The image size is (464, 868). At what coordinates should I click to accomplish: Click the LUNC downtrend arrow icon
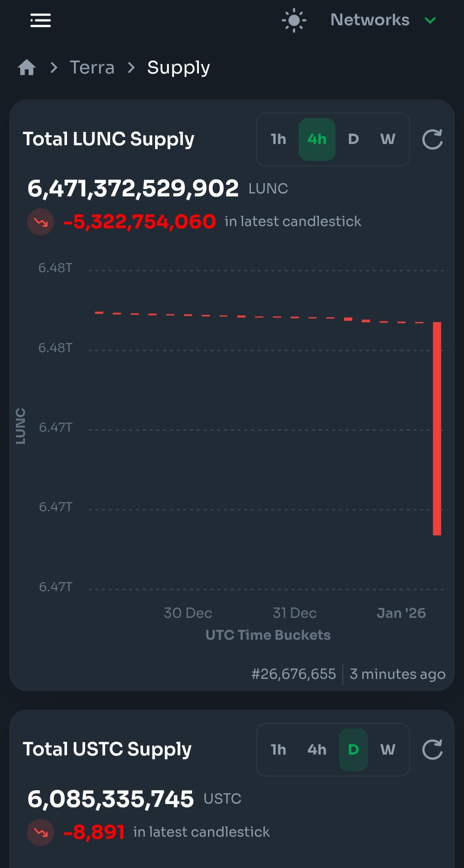pyautogui.click(x=41, y=222)
